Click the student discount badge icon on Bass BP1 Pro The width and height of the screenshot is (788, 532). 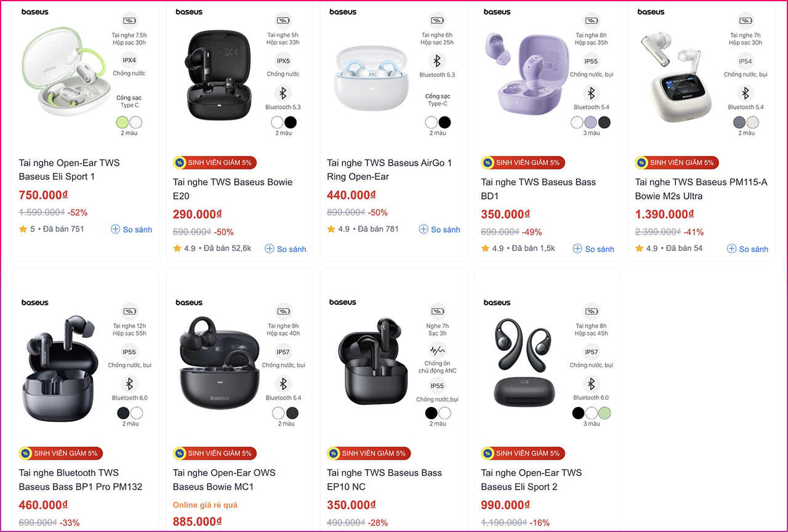pyautogui.click(x=25, y=453)
